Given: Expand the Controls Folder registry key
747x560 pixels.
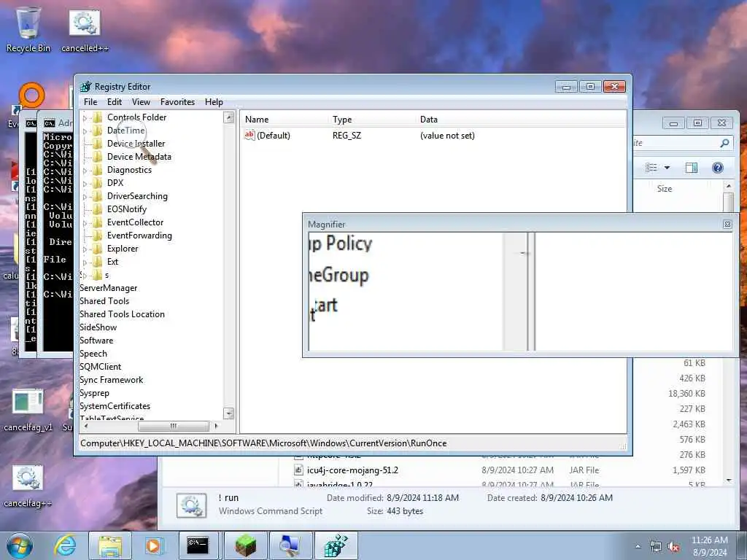Looking at the screenshot, I should coord(85,117).
